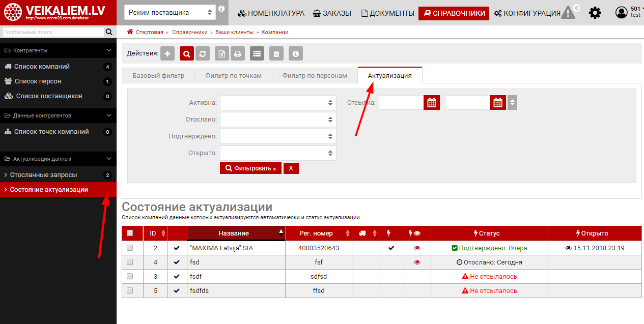Image resolution: width=644 pixels, height=324 pixels.
Task: Click the Фильтровать button
Action: pos(250,168)
